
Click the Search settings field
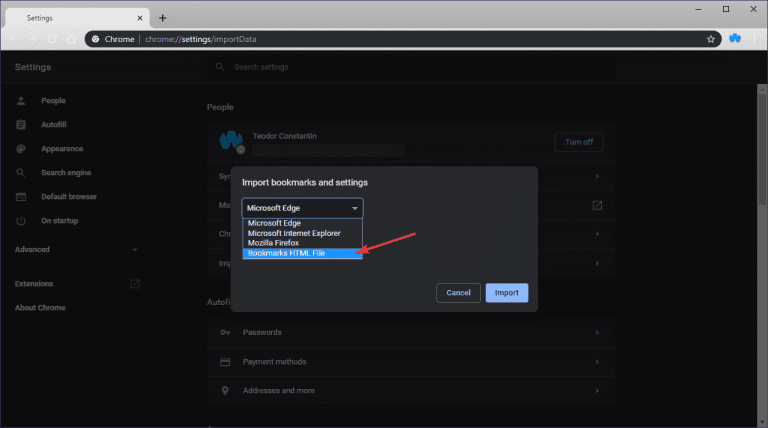coord(410,67)
